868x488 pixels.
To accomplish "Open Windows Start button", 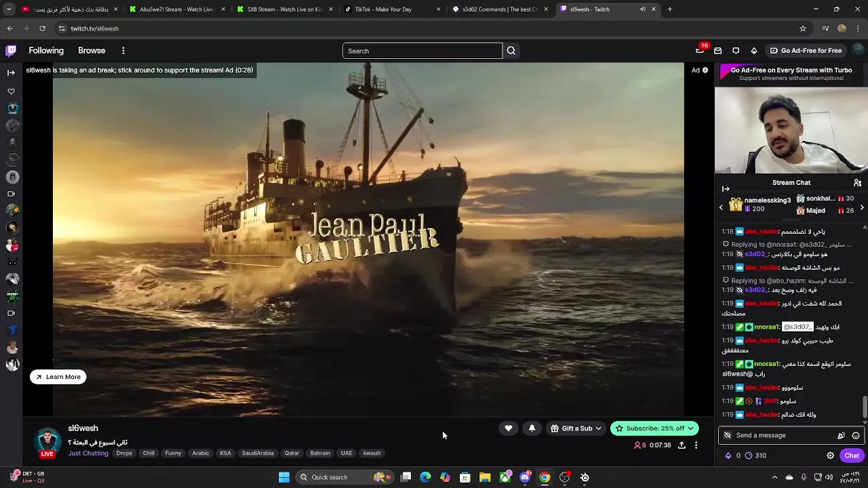I will point(284,477).
